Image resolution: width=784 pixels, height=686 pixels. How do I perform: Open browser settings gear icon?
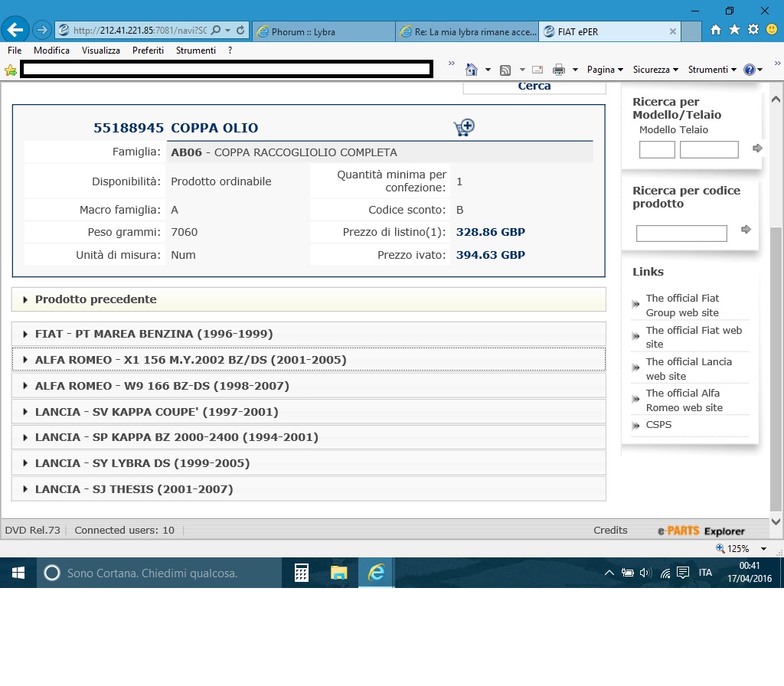[753, 30]
